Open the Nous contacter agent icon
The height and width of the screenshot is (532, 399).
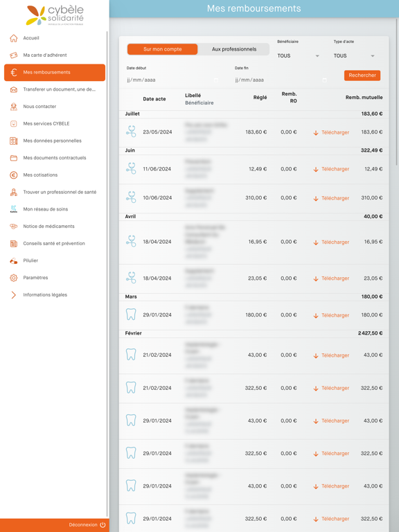pos(14,107)
